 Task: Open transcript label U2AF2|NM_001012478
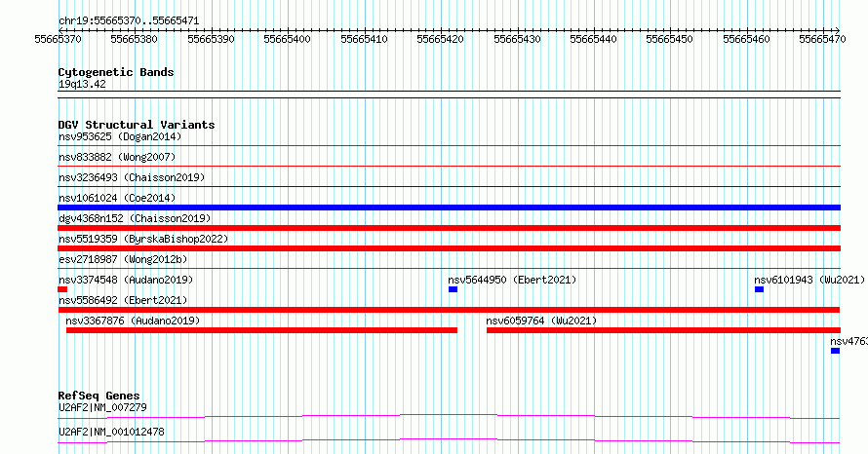pyautogui.click(x=111, y=432)
